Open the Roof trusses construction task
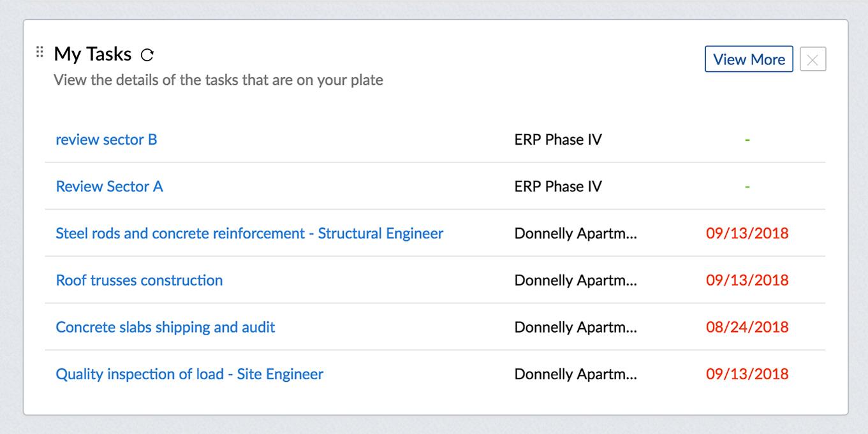Viewport: 868px width, 434px height. point(139,280)
